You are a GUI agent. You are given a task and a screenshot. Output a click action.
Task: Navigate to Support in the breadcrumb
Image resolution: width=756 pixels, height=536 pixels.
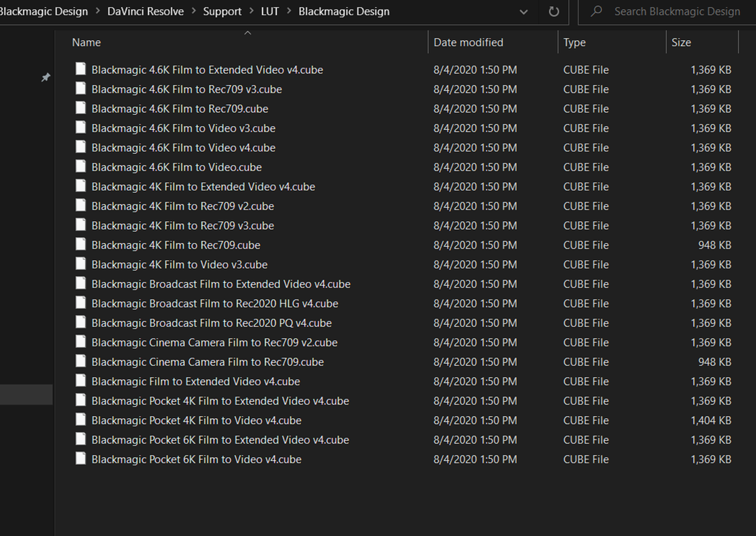[x=223, y=11]
